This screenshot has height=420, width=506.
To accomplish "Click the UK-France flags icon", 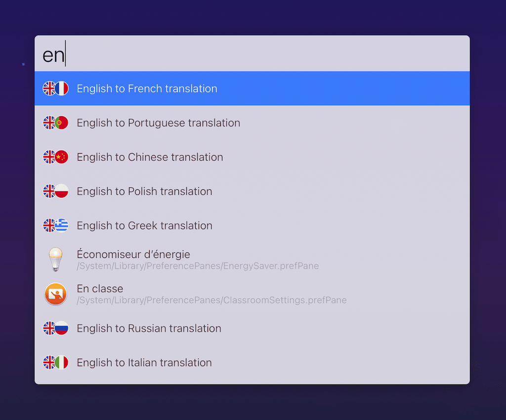I will coord(55,88).
